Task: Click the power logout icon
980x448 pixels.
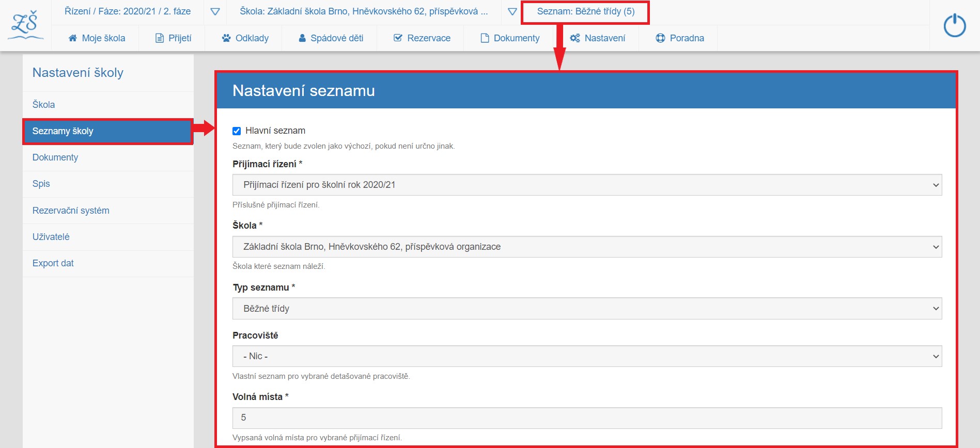Action: (954, 25)
